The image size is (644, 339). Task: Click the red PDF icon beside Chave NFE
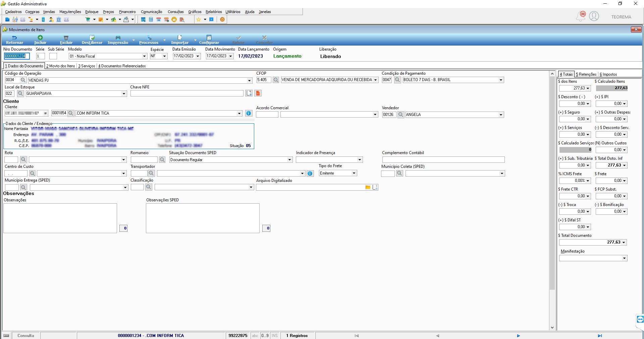258,93
